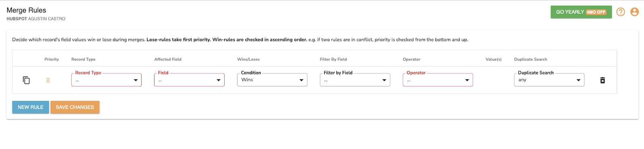Click the Record Type dropdown arrow
Screen dimensions: 644x149
click(x=136, y=80)
